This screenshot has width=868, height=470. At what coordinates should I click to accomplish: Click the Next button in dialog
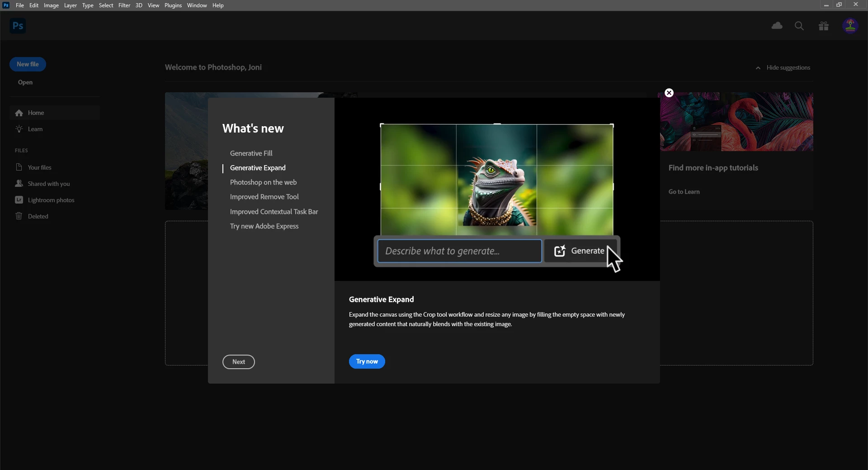[x=239, y=362]
